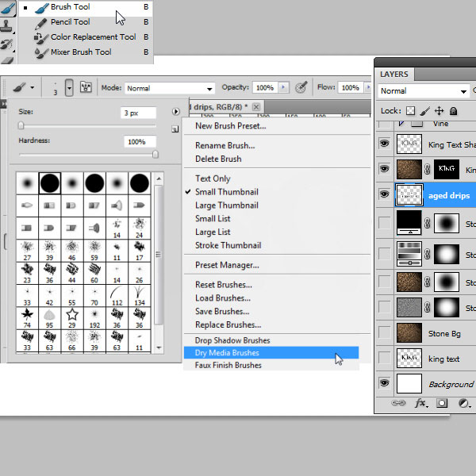Image resolution: width=476 pixels, height=476 pixels.
Task: Open the brush preset picker arrow
Action: (69, 88)
